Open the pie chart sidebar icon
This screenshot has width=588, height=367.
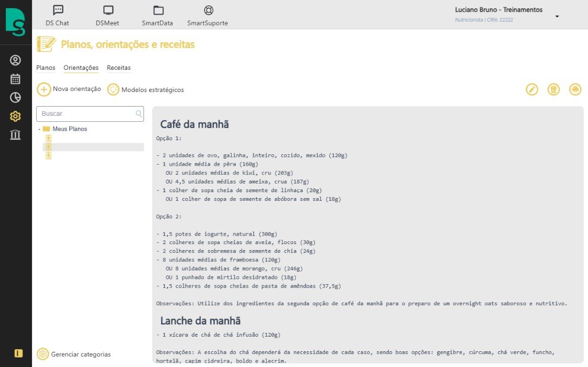click(15, 97)
